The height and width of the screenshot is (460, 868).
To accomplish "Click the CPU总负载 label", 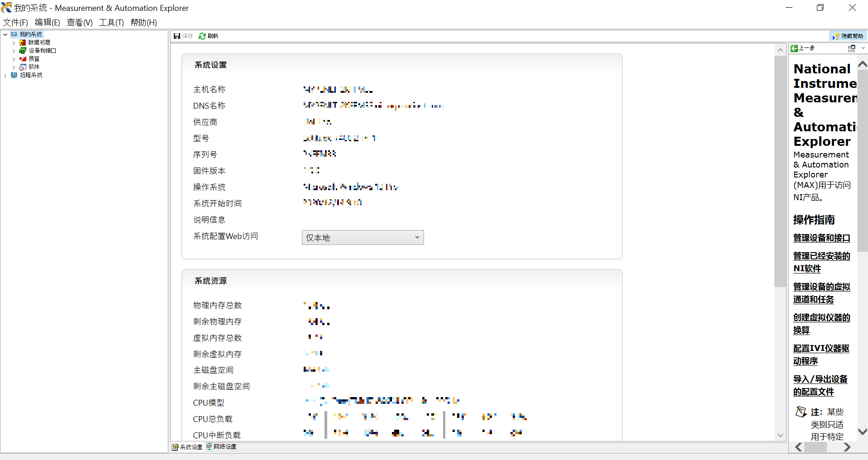I will point(213,419).
